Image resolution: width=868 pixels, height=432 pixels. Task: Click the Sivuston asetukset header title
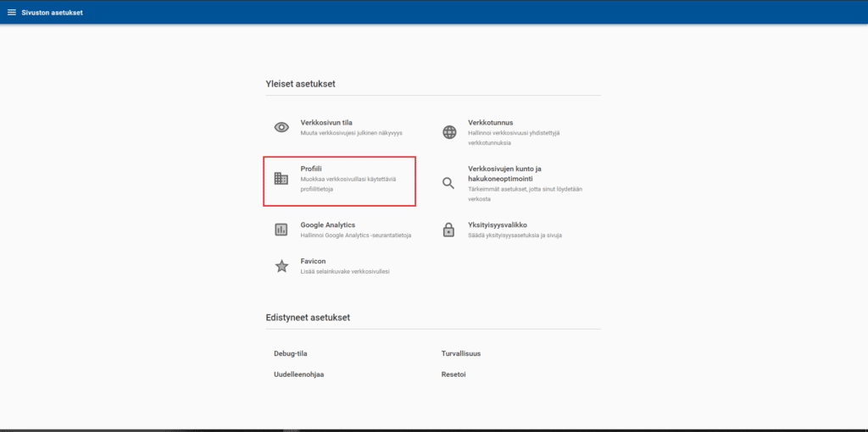pyautogui.click(x=52, y=12)
